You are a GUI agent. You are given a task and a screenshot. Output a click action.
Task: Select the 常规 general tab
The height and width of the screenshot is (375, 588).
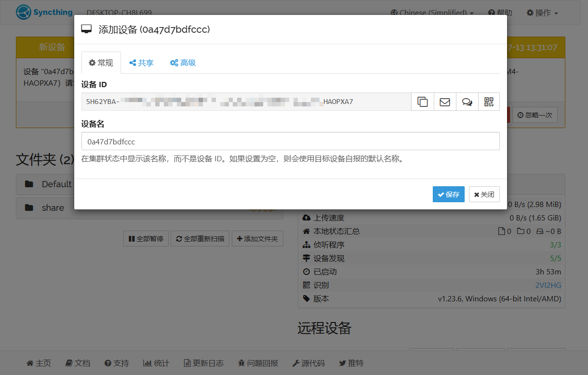tap(101, 63)
